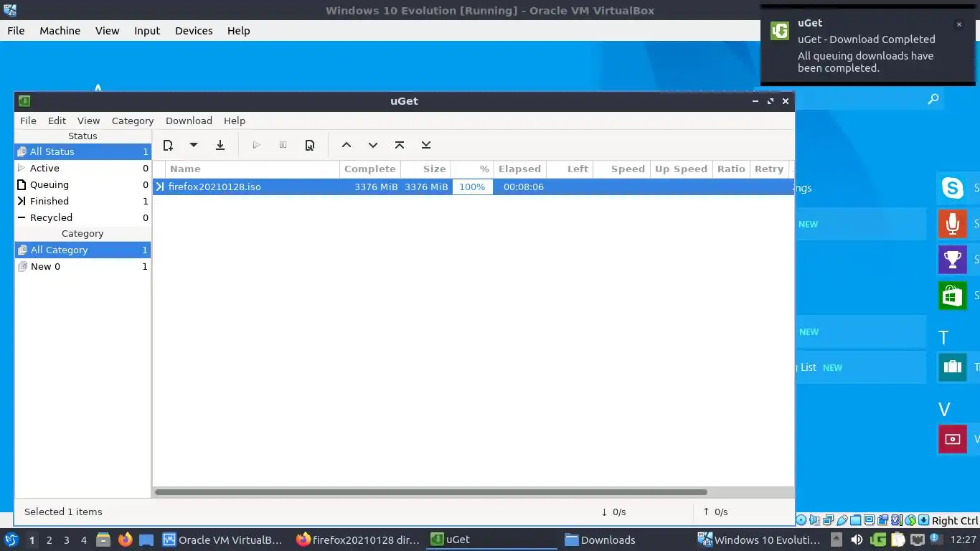This screenshot has height=551, width=980.
Task: Click the New Download toolbar icon in uGet
Action: coord(168,145)
